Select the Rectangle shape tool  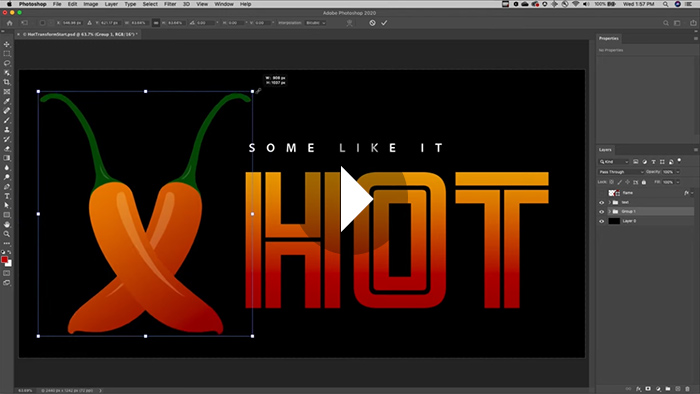7,215
